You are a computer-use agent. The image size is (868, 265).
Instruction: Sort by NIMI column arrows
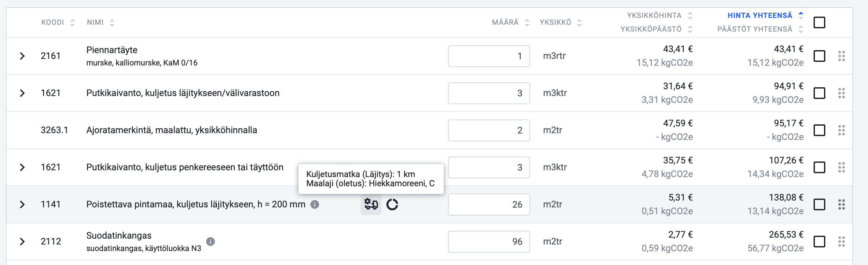pyautogui.click(x=112, y=22)
